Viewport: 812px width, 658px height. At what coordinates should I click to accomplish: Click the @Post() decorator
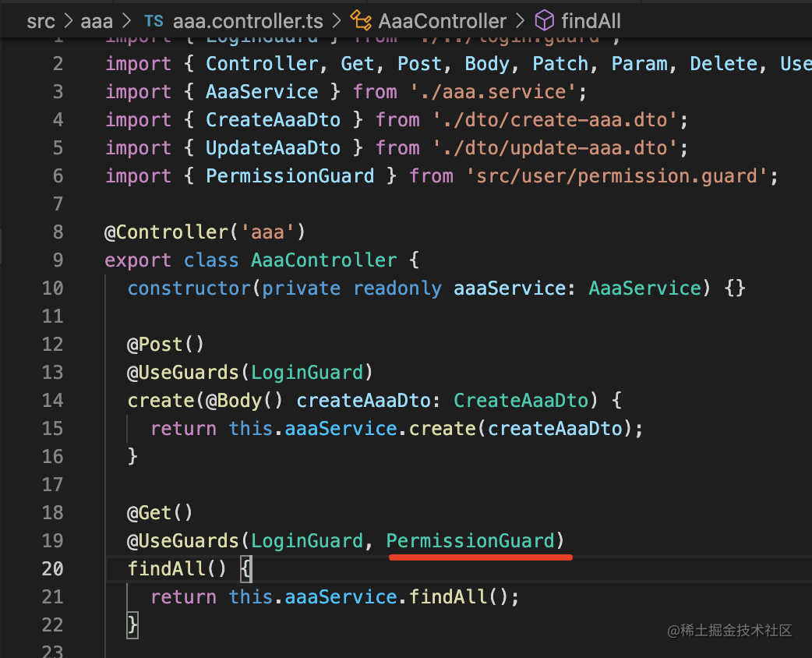[166, 345]
